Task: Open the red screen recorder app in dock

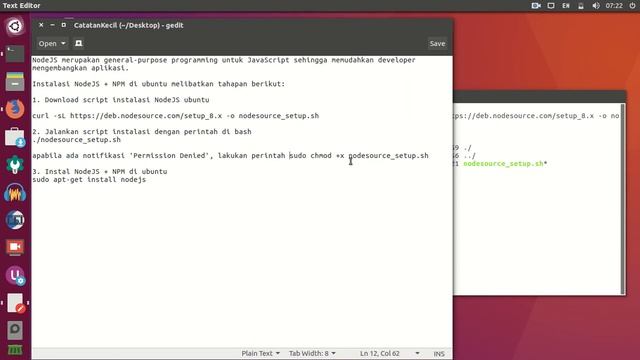Action: (15, 247)
